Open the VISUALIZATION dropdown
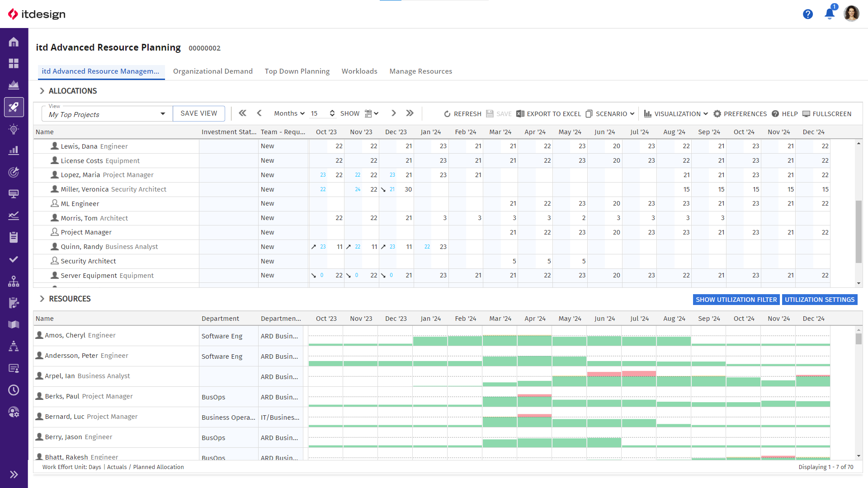 [x=676, y=114]
